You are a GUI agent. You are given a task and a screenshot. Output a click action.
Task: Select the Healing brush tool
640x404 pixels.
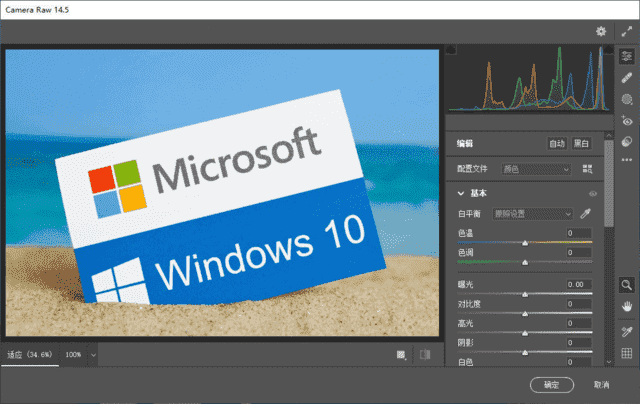pos(627,78)
